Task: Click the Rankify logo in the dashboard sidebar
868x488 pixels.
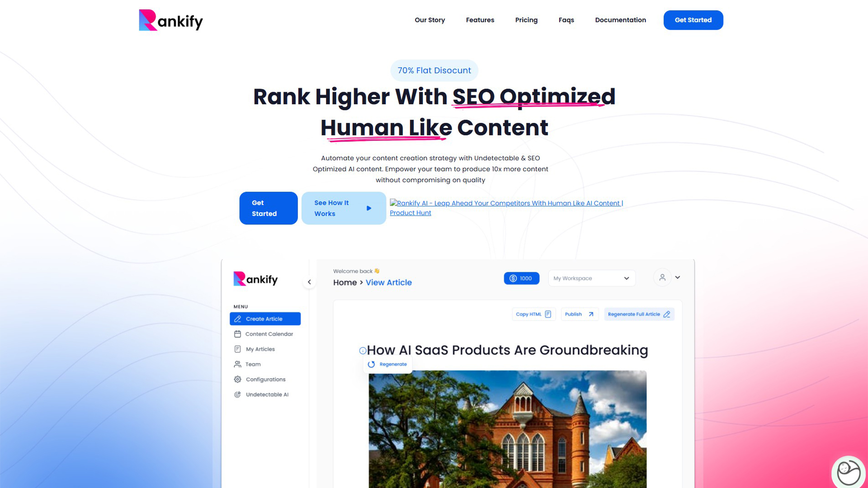Action: pos(255,279)
